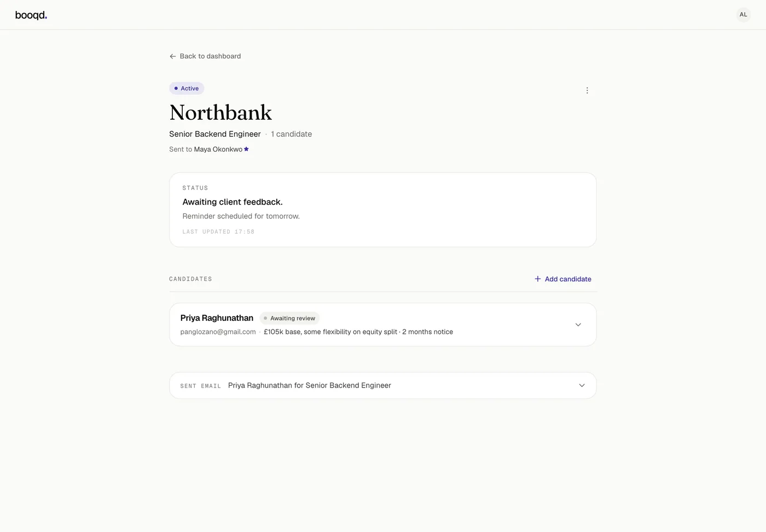Click the Awaiting review status pill
The image size is (766, 532).
pos(289,318)
